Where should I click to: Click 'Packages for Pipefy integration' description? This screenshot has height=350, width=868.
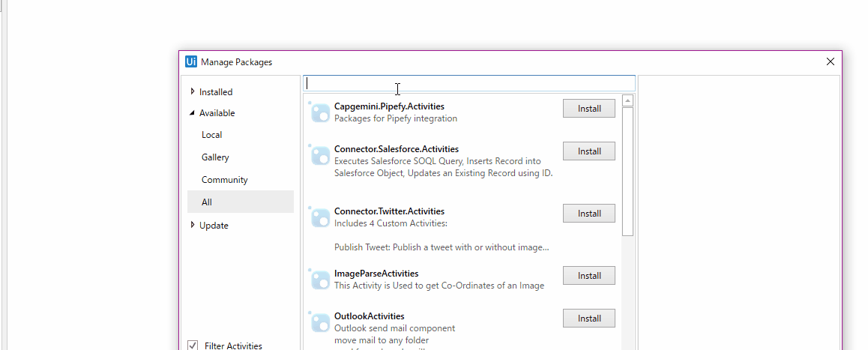(x=396, y=118)
